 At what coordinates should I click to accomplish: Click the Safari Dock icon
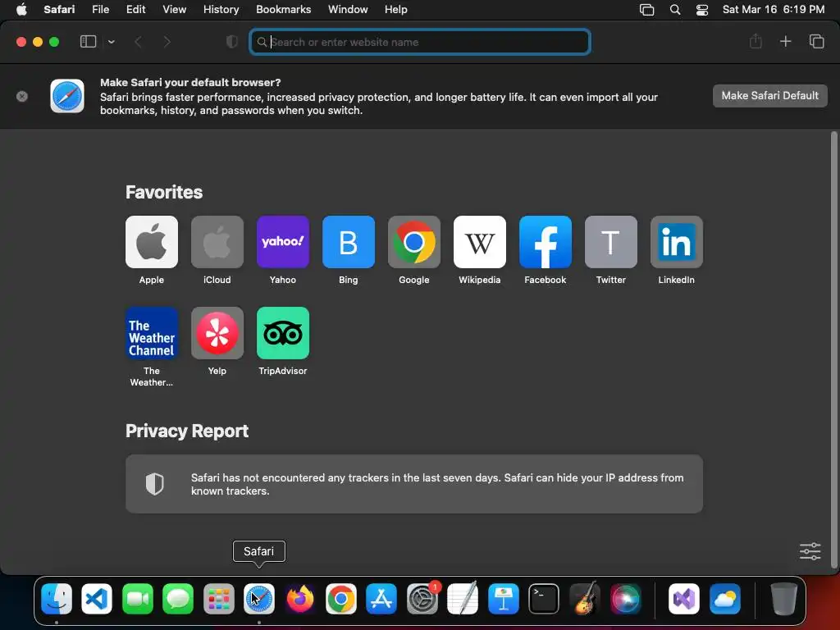pos(259,598)
